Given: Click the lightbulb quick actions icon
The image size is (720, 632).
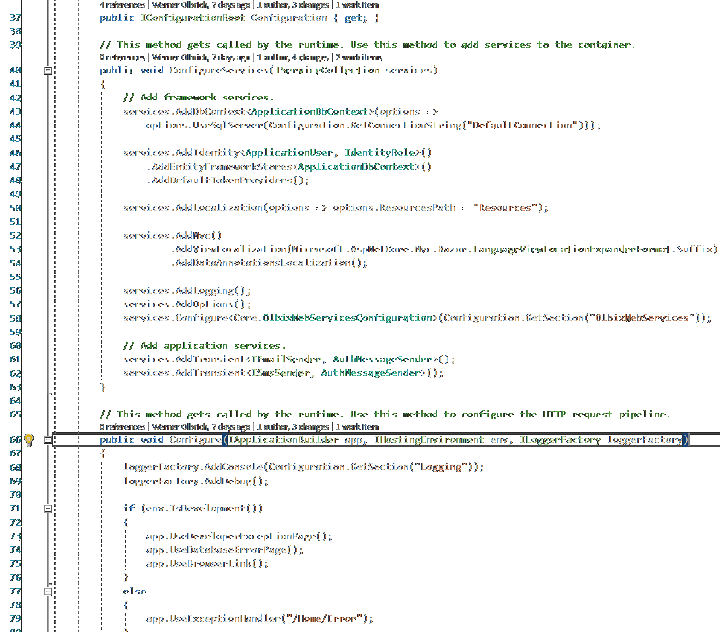Looking at the screenshot, I should [28, 440].
